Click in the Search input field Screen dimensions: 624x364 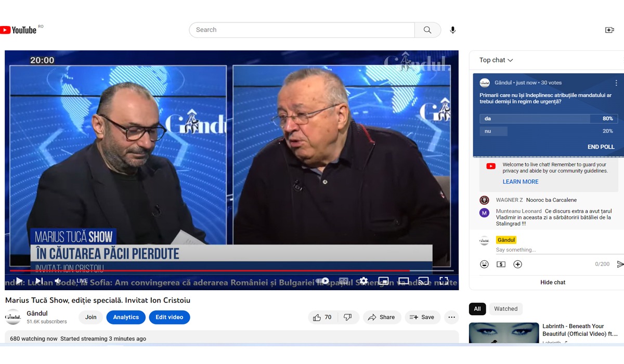pyautogui.click(x=302, y=30)
